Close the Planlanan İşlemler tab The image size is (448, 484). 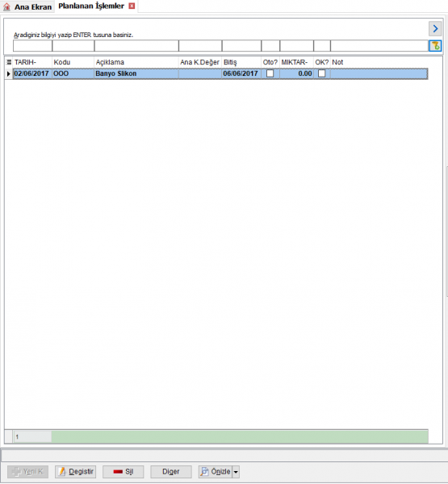132,6
